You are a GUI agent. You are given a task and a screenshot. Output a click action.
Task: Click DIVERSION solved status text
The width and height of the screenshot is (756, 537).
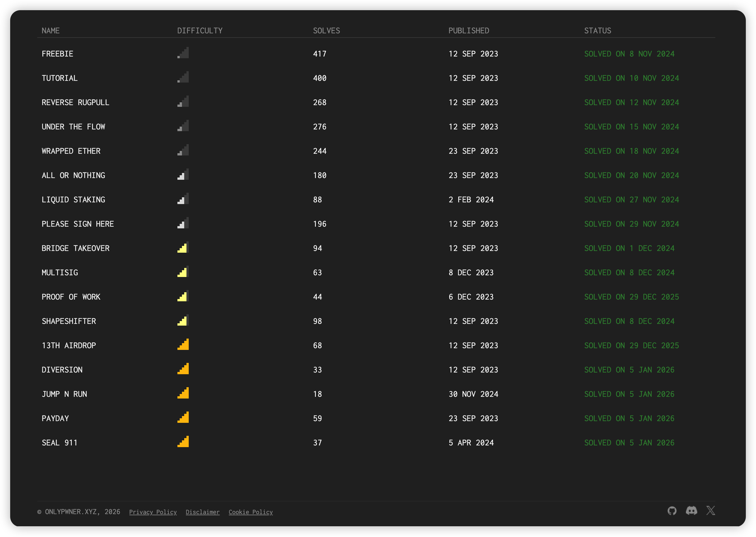pos(629,370)
